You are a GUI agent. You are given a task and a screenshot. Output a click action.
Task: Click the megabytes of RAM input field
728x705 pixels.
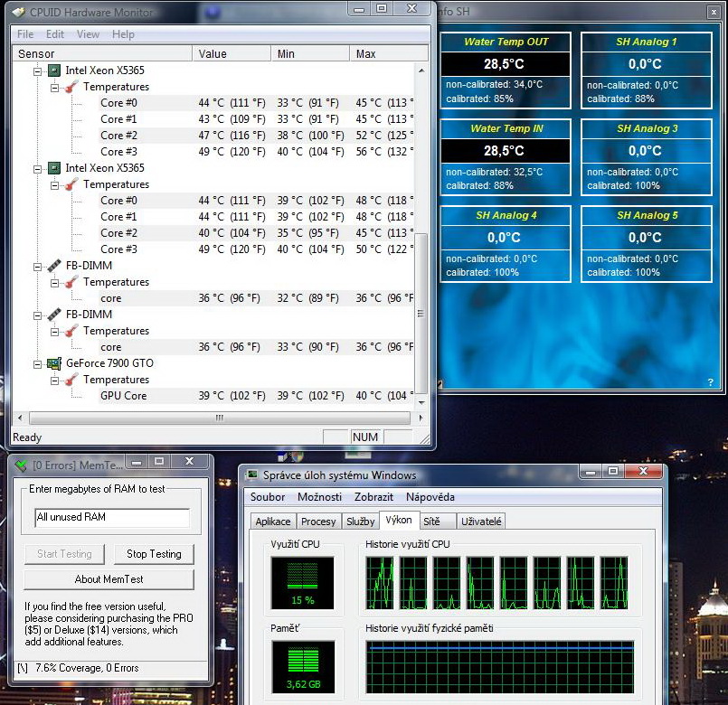coord(112,518)
